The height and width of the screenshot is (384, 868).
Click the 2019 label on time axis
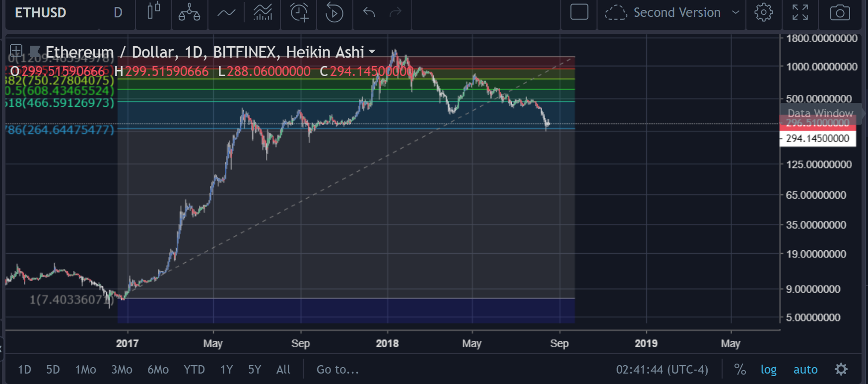pyautogui.click(x=646, y=343)
